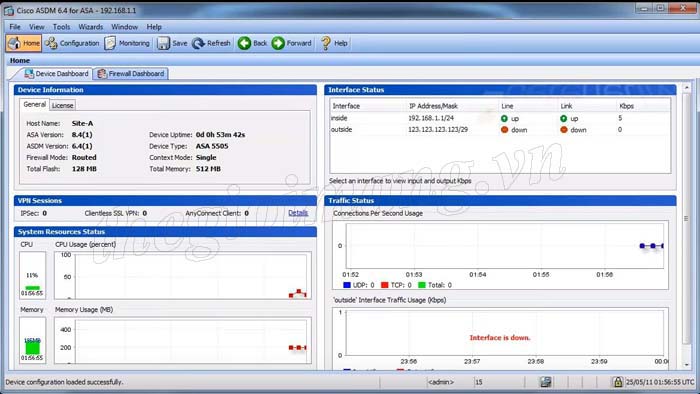Click the Link column header
Viewport: 700px width, 394px height.
click(x=566, y=106)
